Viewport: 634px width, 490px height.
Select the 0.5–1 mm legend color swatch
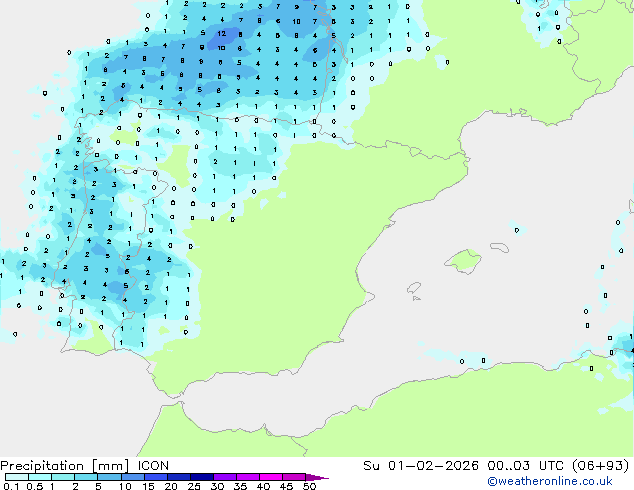click(x=40, y=477)
